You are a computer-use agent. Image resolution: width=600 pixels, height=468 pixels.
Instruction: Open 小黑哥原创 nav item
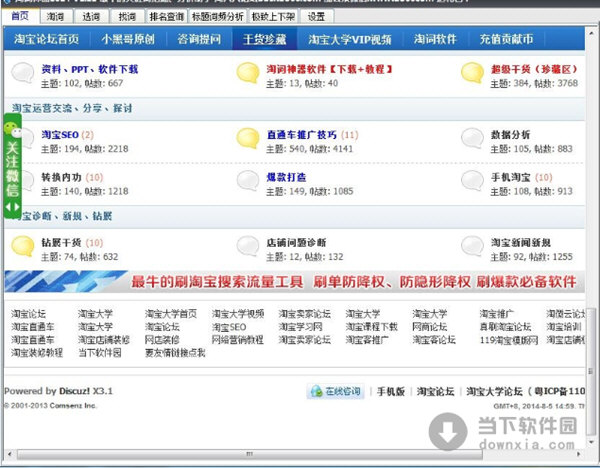128,39
